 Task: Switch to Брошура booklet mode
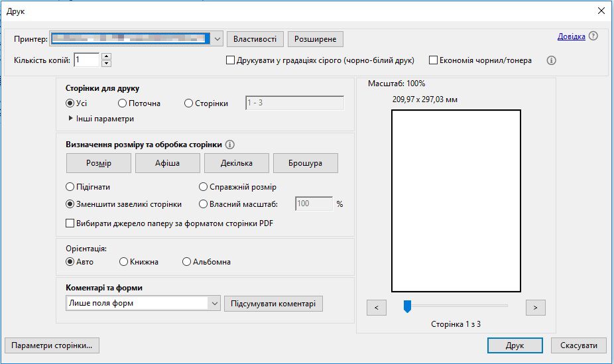pos(306,163)
